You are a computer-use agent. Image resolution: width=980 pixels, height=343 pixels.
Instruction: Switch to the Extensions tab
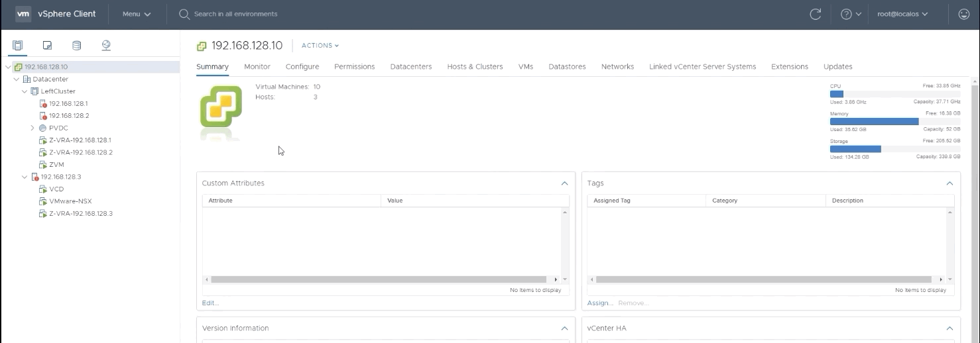[790, 66]
